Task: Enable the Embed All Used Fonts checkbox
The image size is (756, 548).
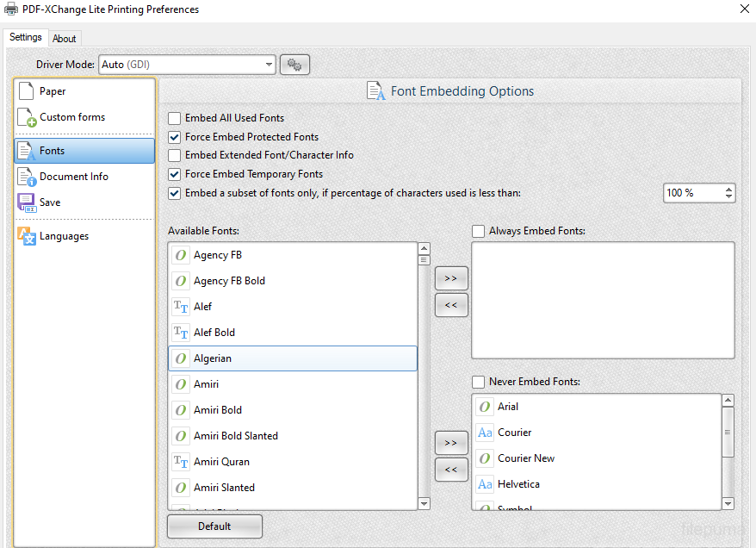Action: click(175, 118)
